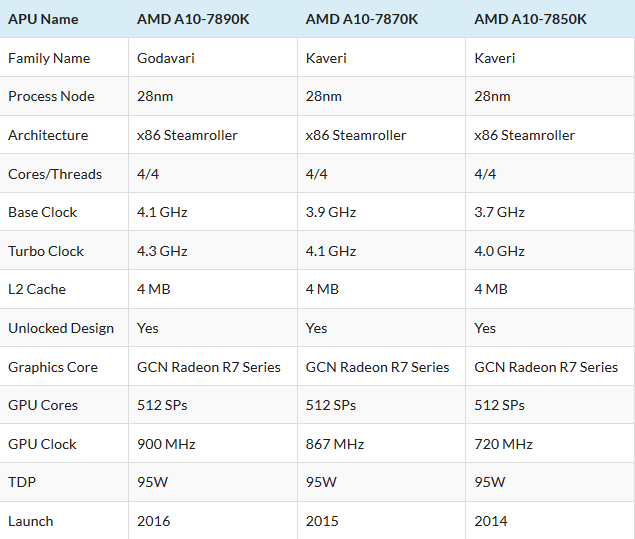This screenshot has width=635, height=539.
Task: Click the Process Node row label
Action: coord(51,96)
